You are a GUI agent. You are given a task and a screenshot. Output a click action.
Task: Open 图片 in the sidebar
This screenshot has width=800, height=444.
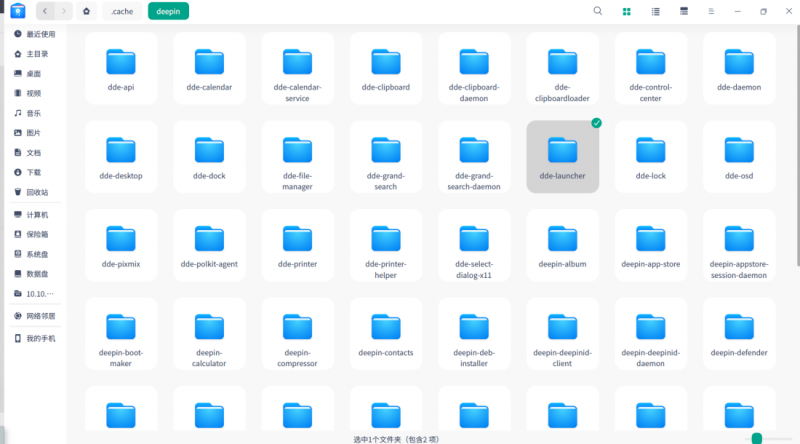(x=35, y=133)
